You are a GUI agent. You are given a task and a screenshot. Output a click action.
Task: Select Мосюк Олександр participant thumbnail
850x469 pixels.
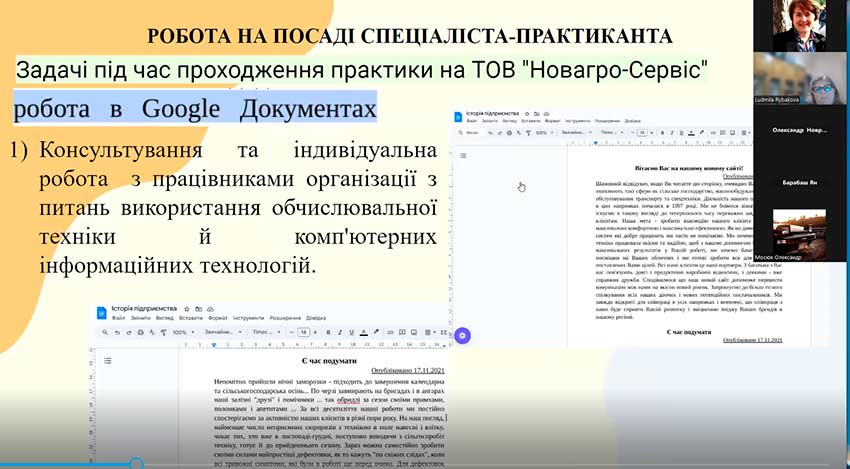point(800,237)
